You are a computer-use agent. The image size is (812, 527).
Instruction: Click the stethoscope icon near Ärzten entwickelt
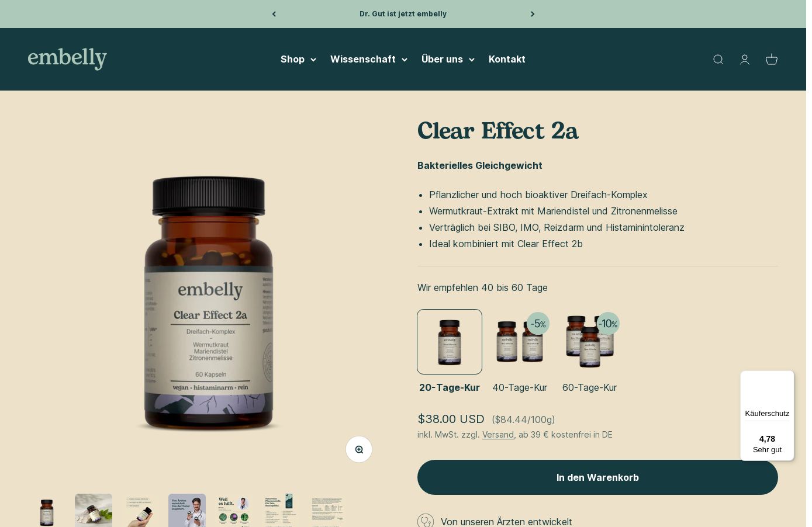pyautogui.click(x=426, y=521)
